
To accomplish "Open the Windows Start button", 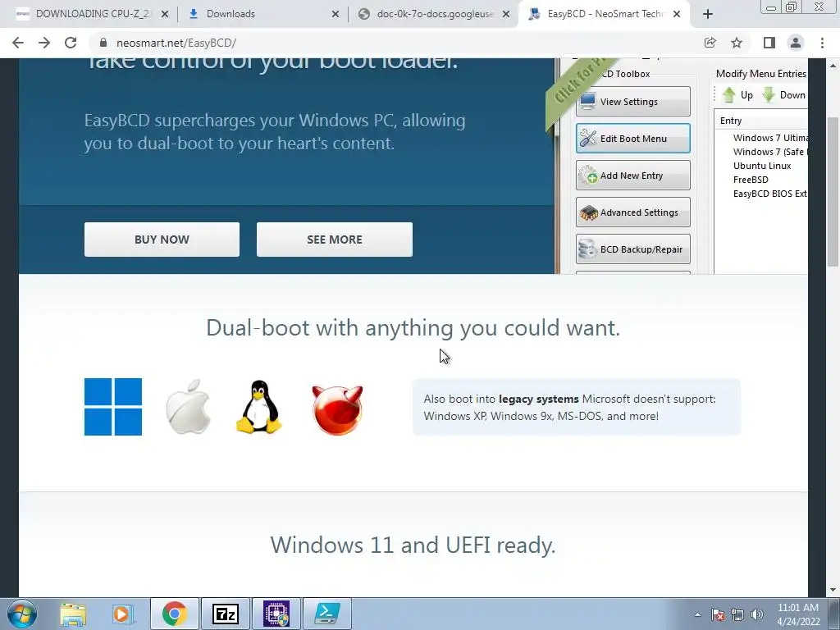I will pyautogui.click(x=22, y=614).
